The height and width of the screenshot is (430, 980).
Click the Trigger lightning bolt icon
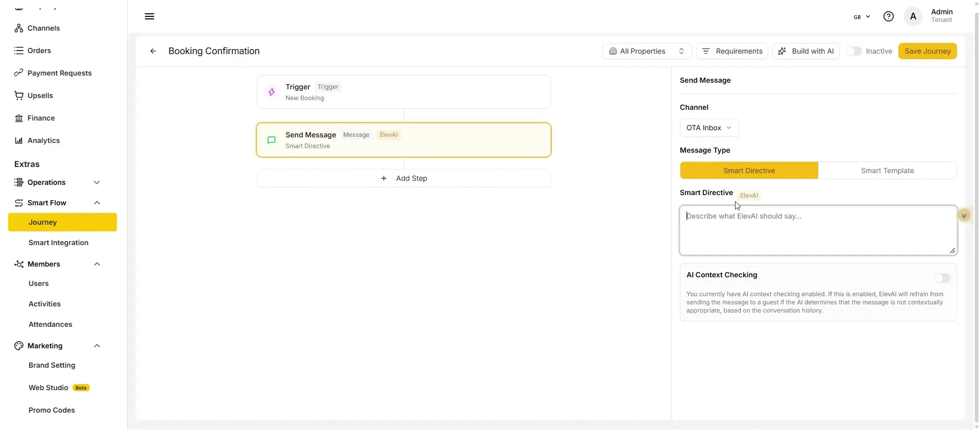pyautogui.click(x=272, y=92)
